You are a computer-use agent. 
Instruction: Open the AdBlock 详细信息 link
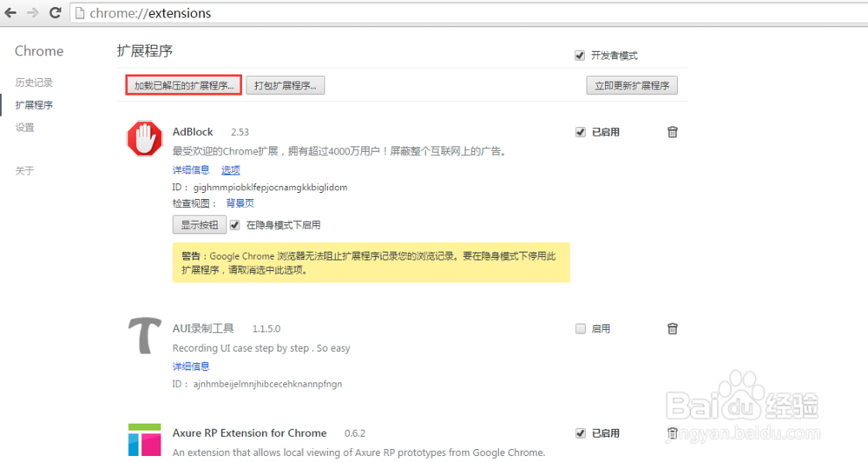[x=191, y=170]
